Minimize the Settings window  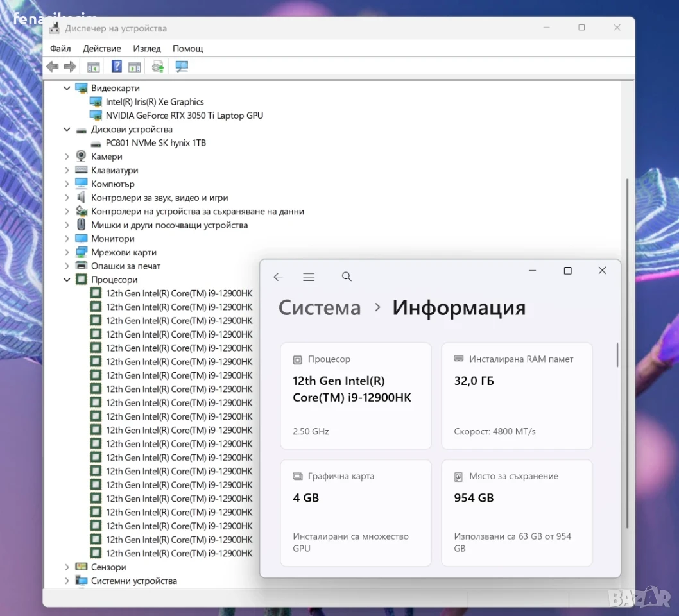[533, 271]
